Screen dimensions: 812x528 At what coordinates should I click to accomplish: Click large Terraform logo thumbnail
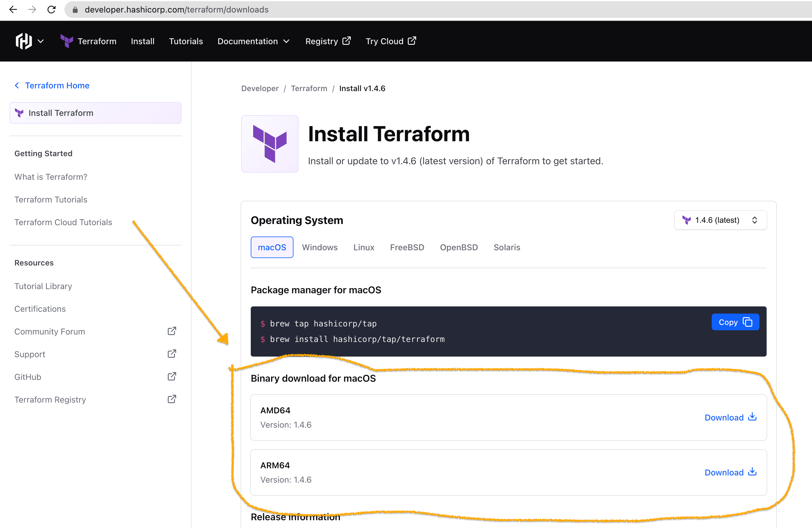[270, 144]
